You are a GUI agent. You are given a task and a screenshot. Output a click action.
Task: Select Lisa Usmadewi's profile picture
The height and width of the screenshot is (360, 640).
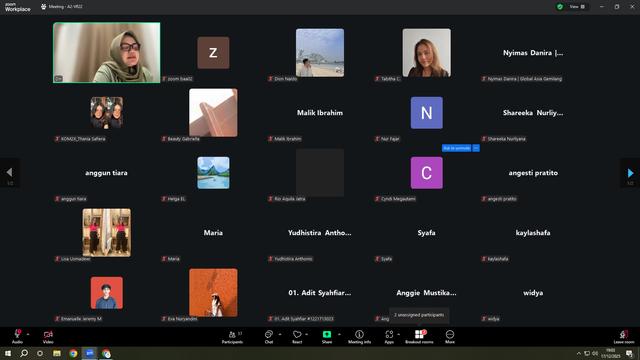pyautogui.click(x=107, y=233)
